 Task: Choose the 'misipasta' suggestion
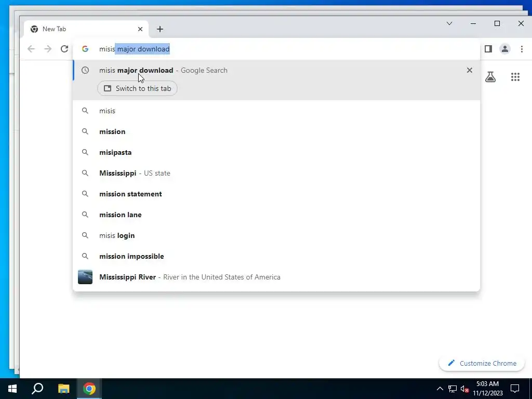coord(276,152)
